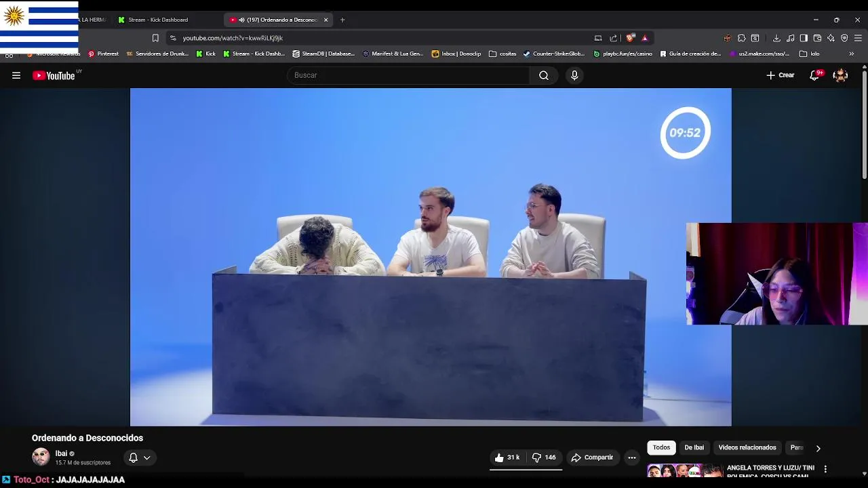Viewport: 868px width, 488px height.
Task: Click the 15.7 M de suscriptores text
Action: (x=83, y=463)
